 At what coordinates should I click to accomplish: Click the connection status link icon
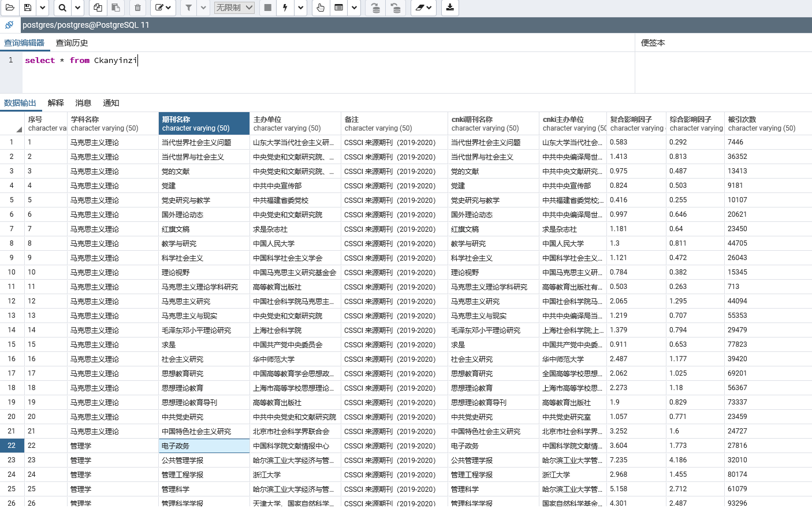coord(9,25)
